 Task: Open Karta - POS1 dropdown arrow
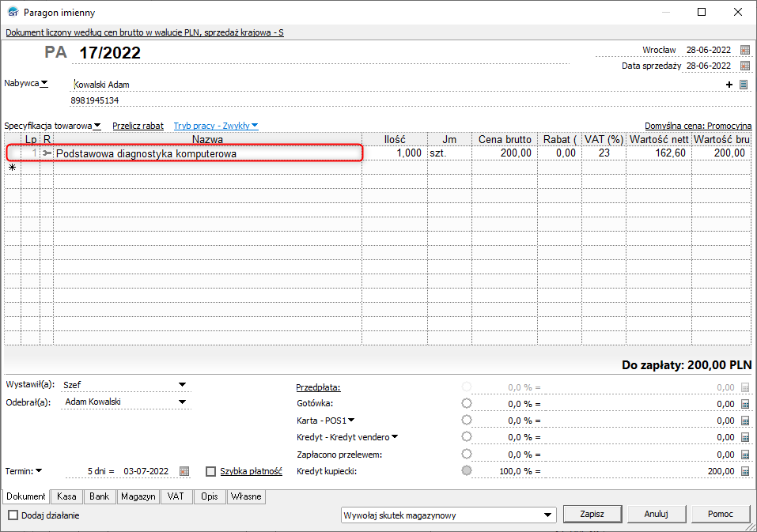(351, 420)
